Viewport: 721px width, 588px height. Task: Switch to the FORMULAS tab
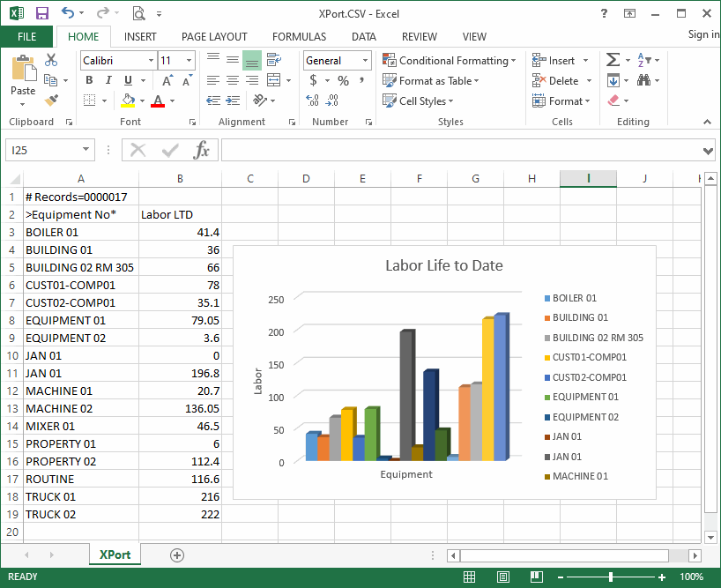pyautogui.click(x=299, y=37)
